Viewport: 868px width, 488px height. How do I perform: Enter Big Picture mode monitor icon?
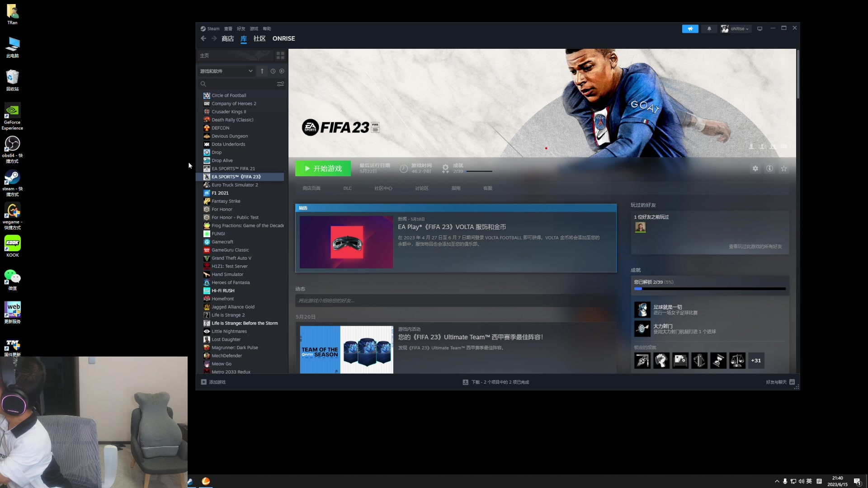coord(760,28)
